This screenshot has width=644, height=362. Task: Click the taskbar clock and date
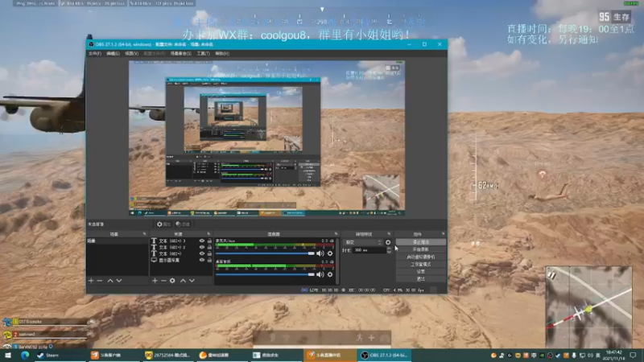[613, 356]
